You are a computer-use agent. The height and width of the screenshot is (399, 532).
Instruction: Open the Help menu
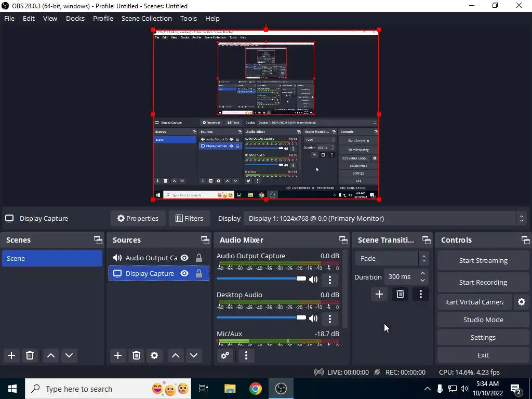click(x=212, y=18)
